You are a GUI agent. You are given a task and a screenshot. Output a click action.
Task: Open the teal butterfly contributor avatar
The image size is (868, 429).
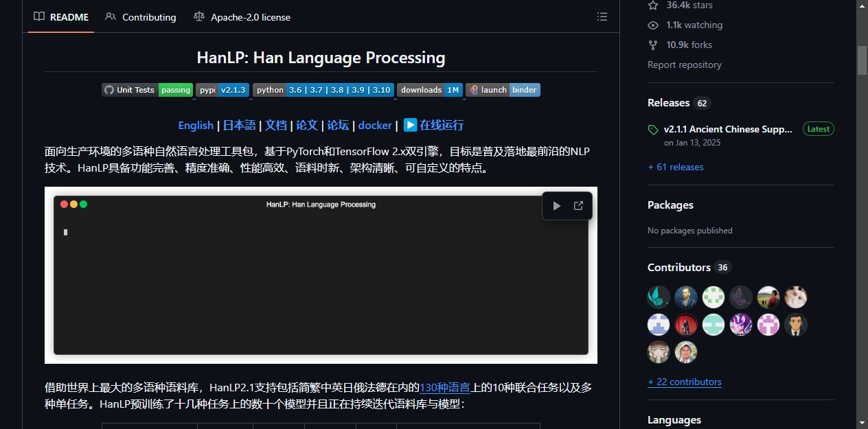[x=659, y=297]
